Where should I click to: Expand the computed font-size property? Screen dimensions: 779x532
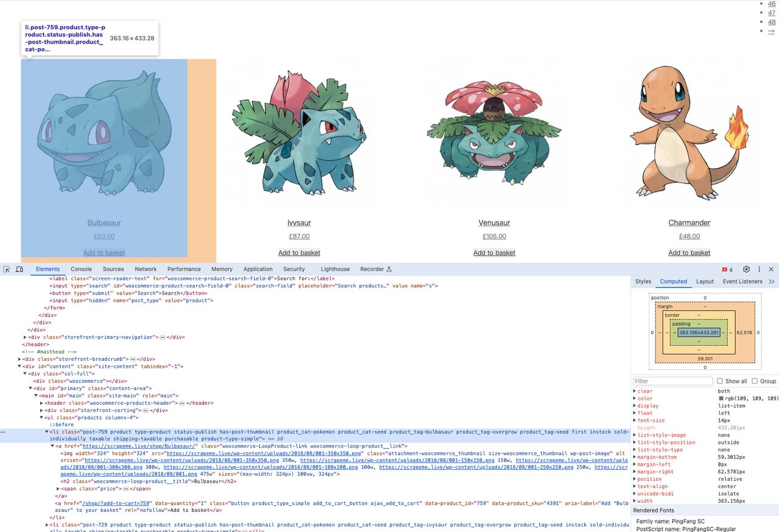coord(635,420)
